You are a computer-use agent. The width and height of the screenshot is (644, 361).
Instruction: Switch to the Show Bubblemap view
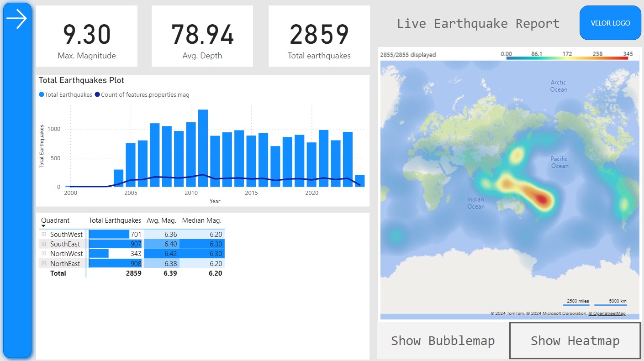pyautogui.click(x=443, y=341)
